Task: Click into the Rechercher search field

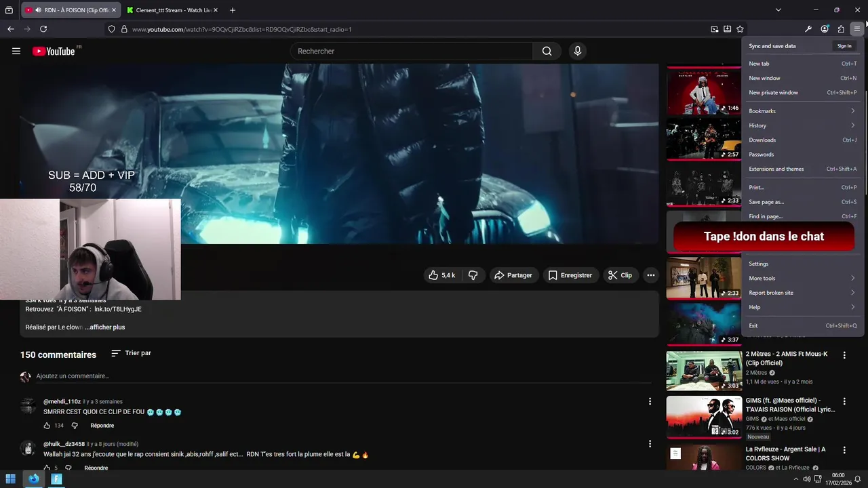Action: tap(412, 51)
